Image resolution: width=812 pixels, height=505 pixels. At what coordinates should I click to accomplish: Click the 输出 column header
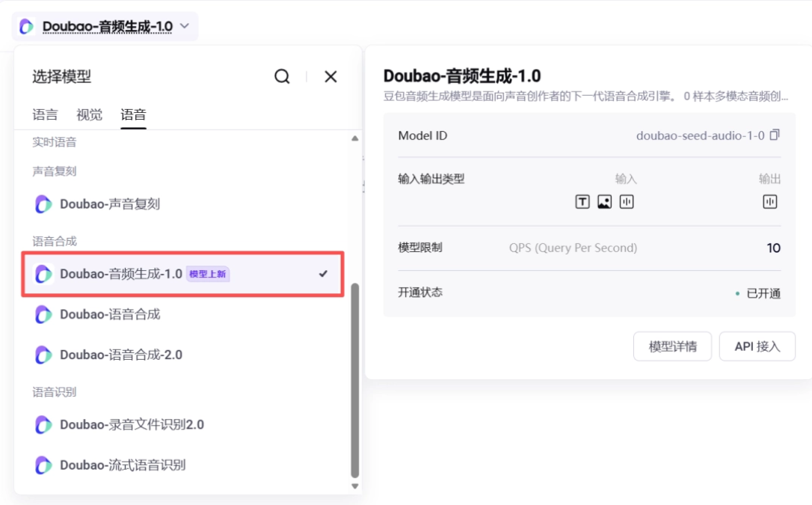click(769, 180)
